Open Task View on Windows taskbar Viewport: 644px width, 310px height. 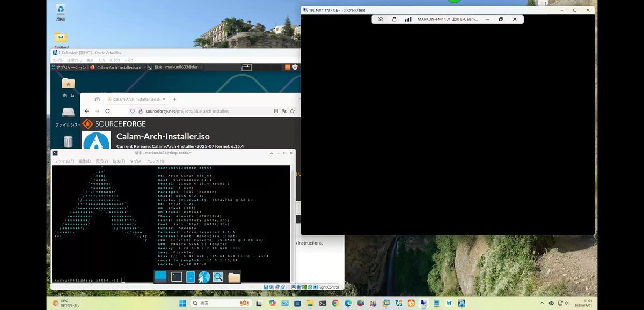point(259,303)
